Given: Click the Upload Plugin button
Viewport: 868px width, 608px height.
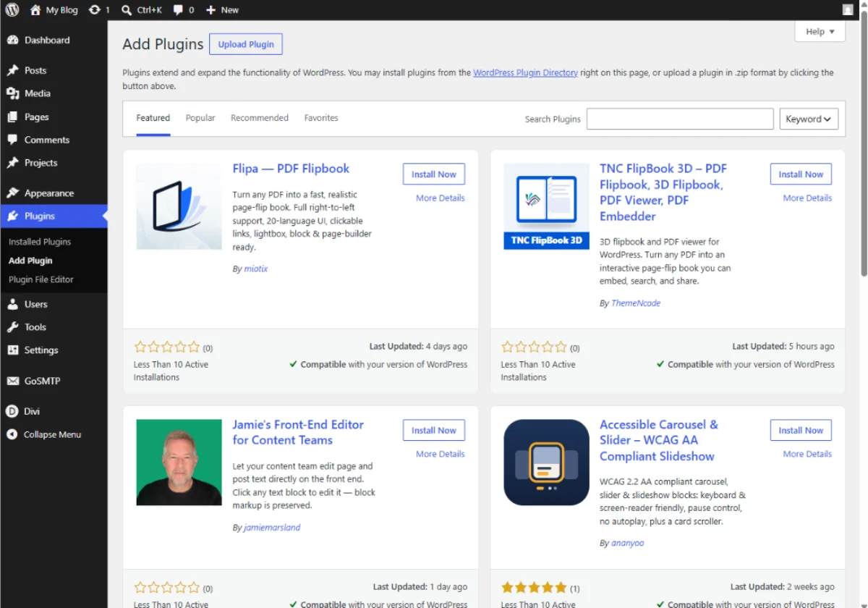Looking at the screenshot, I should tap(246, 44).
